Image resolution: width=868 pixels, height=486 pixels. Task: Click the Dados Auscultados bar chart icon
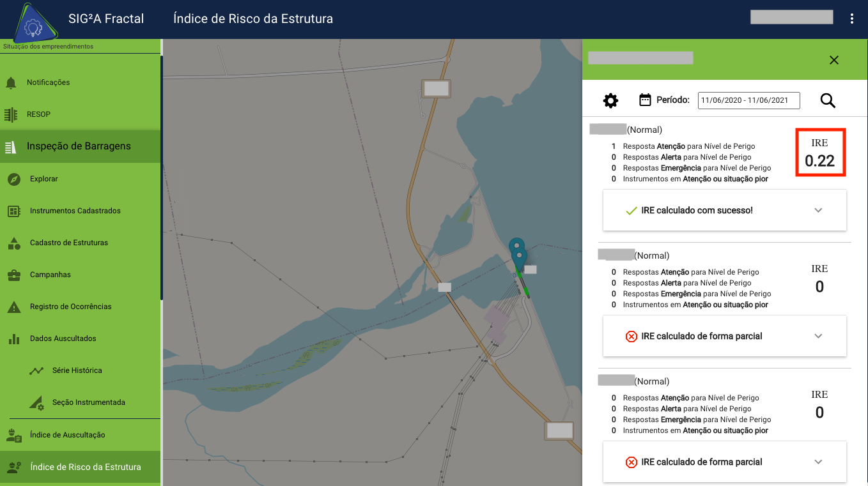[14, 338]
